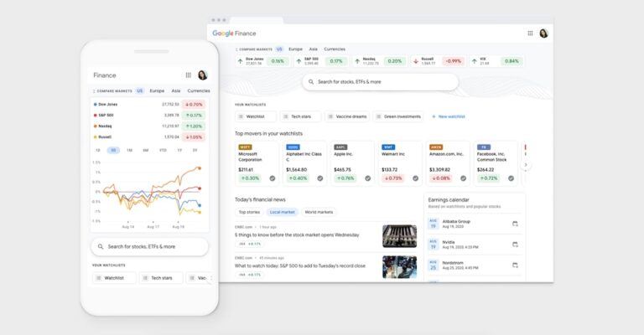This screenshot has height=335, width=644.
Task: Tap compare markets icon on phone
Action: click(94, 91)
